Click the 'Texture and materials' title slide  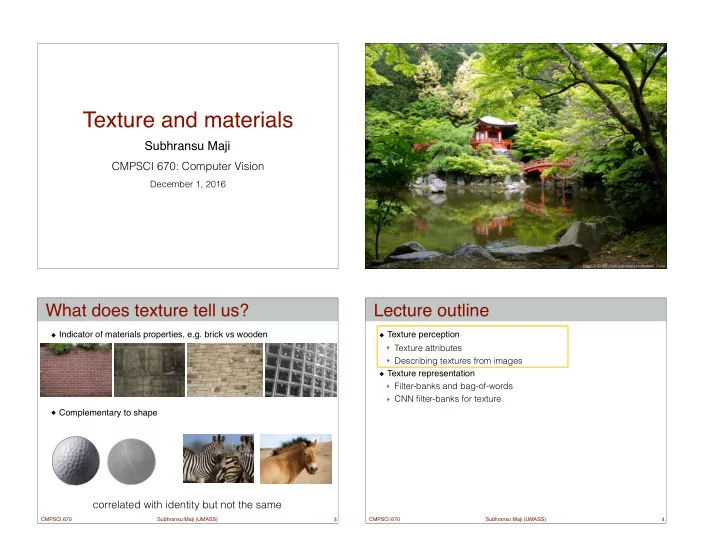coord(188,156)
